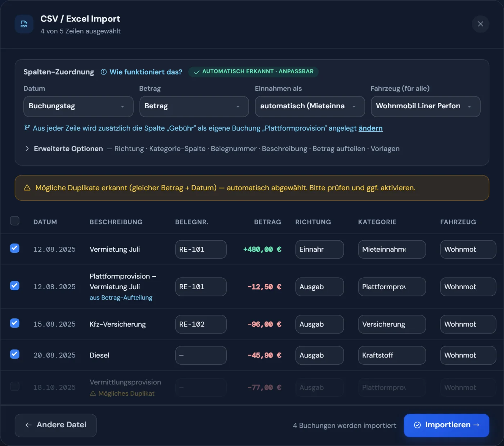Click the warning icon next to Mögliches Duplikat
The height and width of the screenshot is (446, 504).
(x=93, y=393)
